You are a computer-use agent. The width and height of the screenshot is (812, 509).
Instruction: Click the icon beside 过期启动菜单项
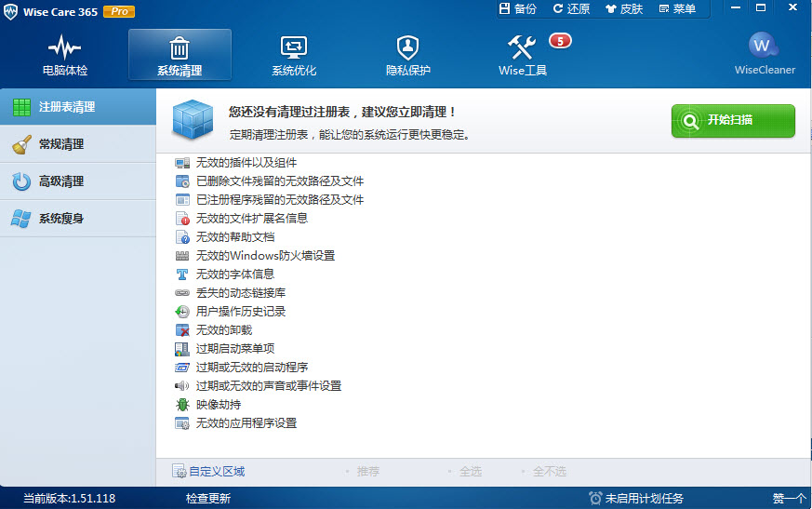tap(182, 349)
